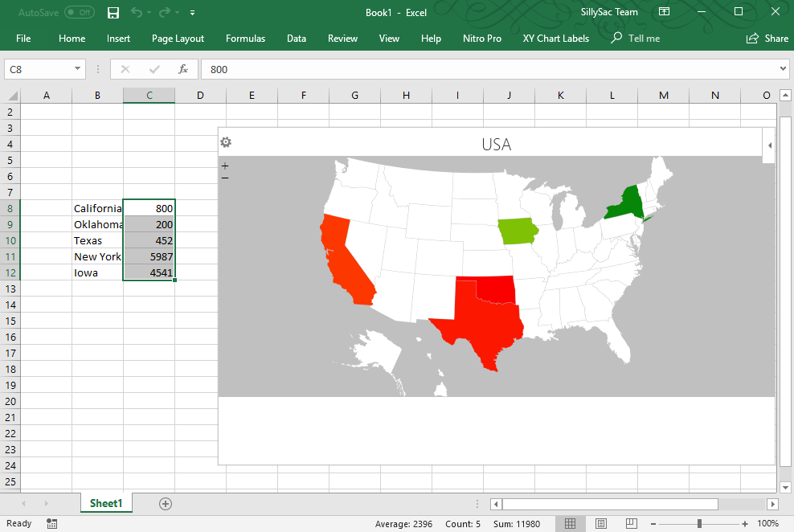Switch to Page Break Preview icon

pyautogui.click(x=631, y=523)
